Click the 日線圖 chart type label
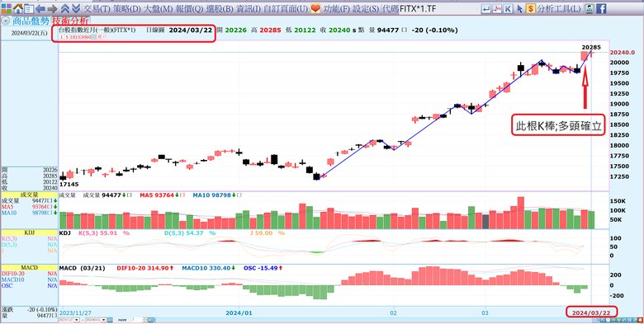Screen dimensions: 644x324 (x=155, y=30)
